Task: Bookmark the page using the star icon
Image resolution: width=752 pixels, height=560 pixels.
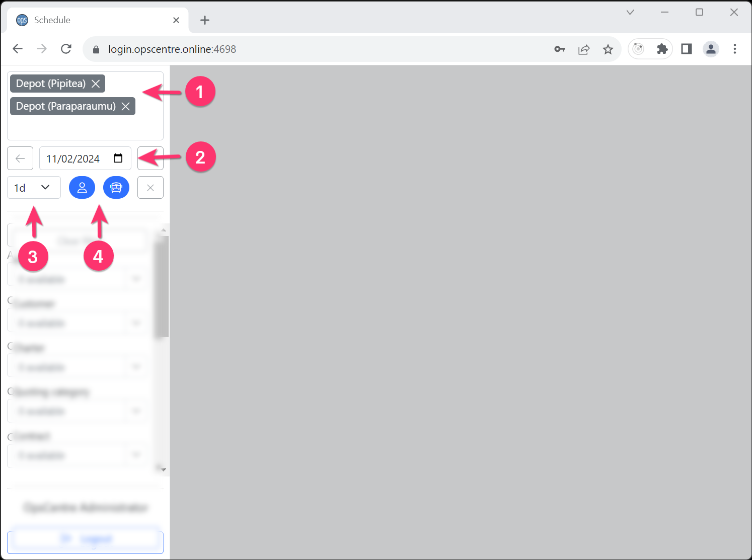Action: (608, 49)
